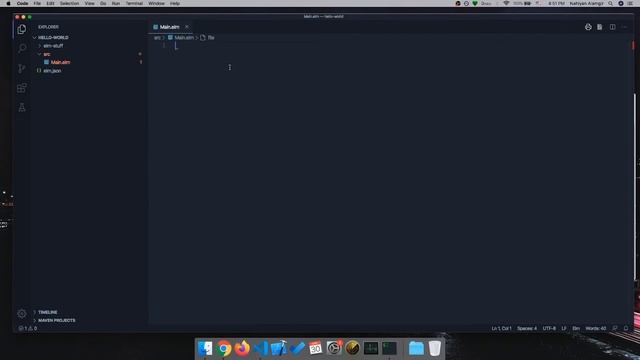The height and width of the screenshot is (360, 640).
Task: Open the Search view in the activity bar
Action: click(x=22, y=48)
